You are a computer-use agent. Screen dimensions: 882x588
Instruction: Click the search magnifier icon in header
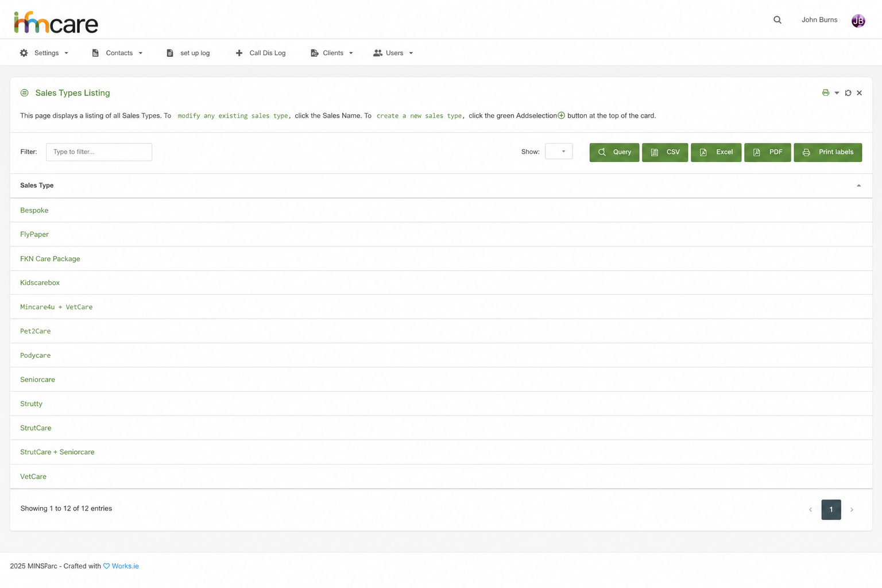coord(777,20)
